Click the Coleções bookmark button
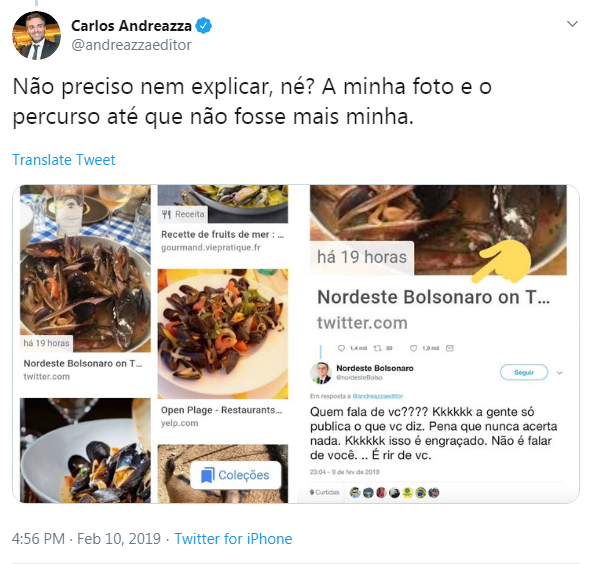Screen dimensions: 598x564 pyautogui.click(x=235, y=475)
